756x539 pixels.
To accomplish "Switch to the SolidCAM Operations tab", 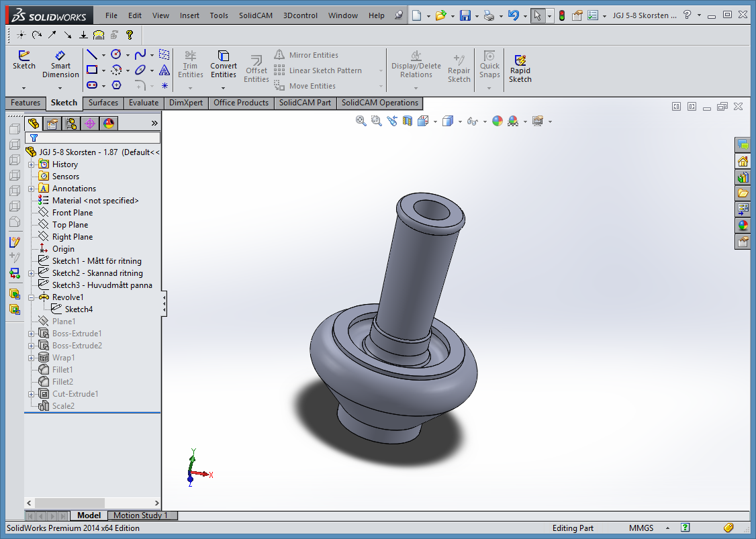I will click(x=380, y=103).
